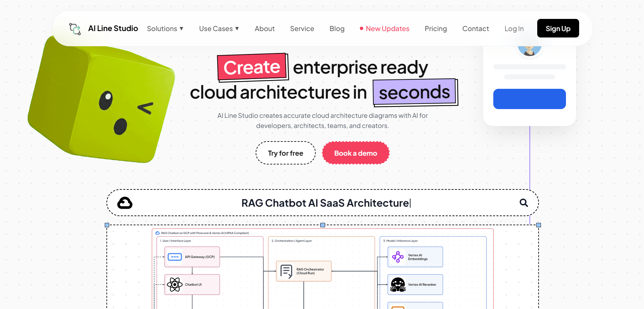Click the Log In link
The width and height of the screenshot is (644, 309).
pyautogui.click(x=514, y=29)
